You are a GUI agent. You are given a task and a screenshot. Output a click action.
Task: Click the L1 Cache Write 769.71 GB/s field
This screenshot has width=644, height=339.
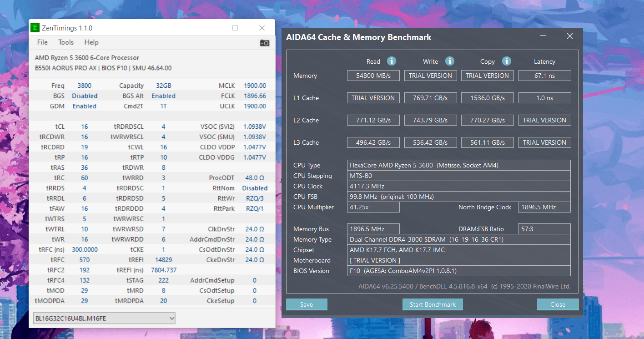tap(430, 98)
